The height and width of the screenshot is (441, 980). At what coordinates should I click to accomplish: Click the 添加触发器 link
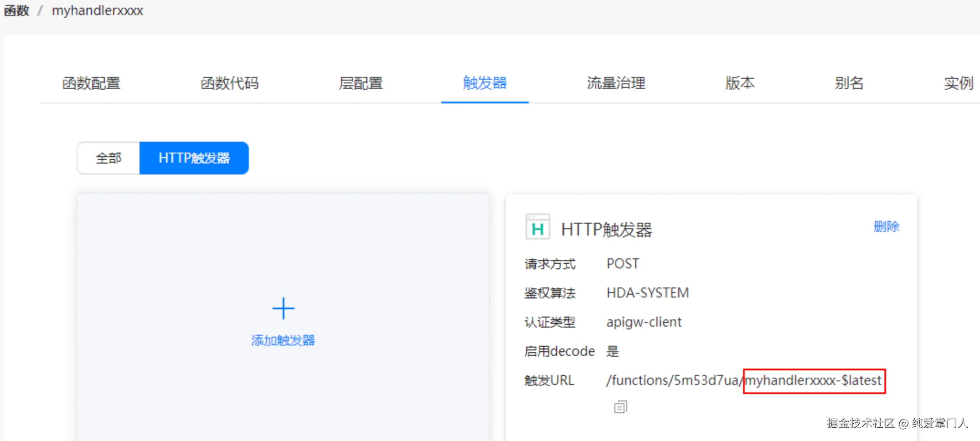[x=283, y=340]
